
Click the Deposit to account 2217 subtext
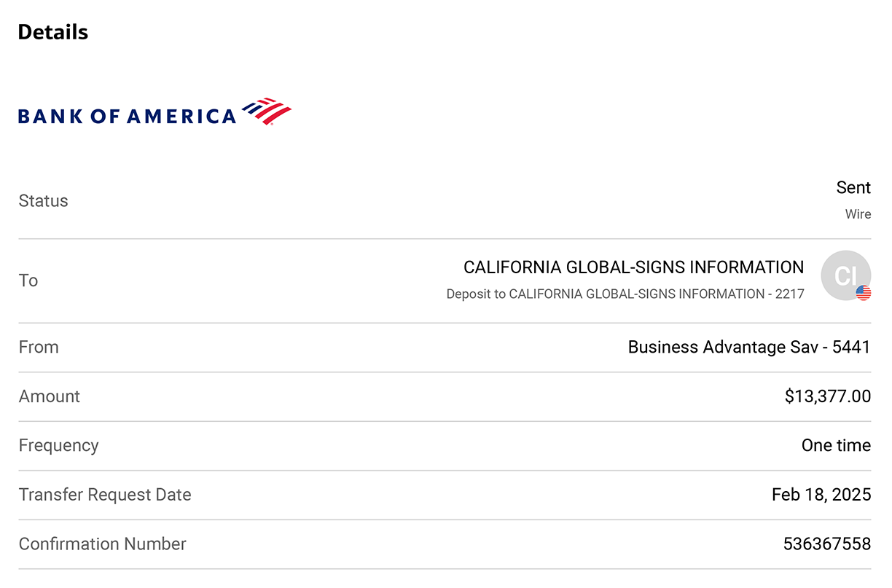tap(625, 294)
